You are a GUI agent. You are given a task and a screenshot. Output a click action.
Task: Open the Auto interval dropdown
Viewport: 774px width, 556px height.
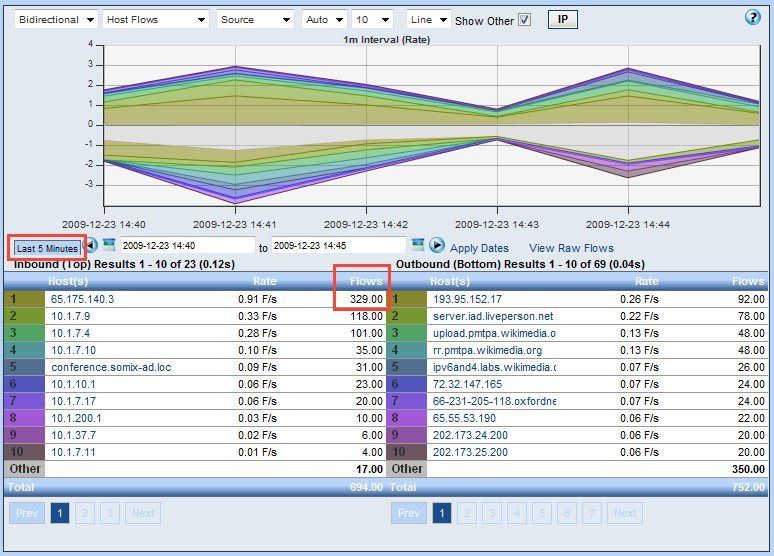click(x=324, y=20)
